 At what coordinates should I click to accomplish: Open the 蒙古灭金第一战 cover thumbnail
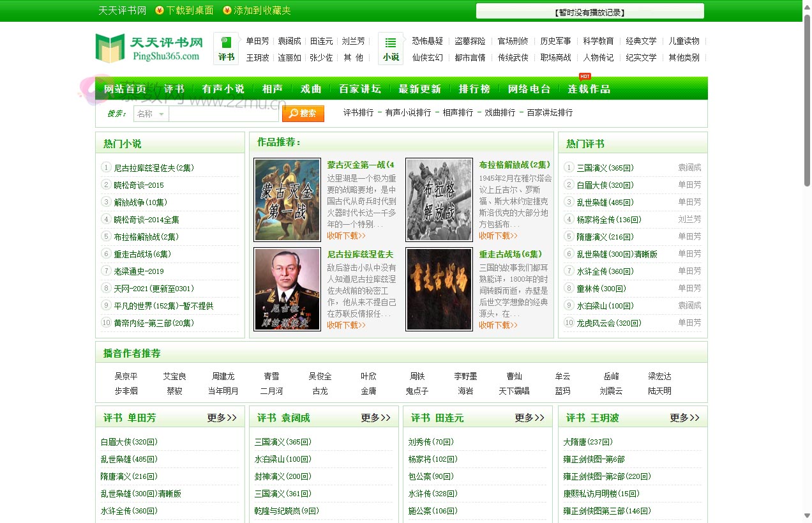(287, 200)
